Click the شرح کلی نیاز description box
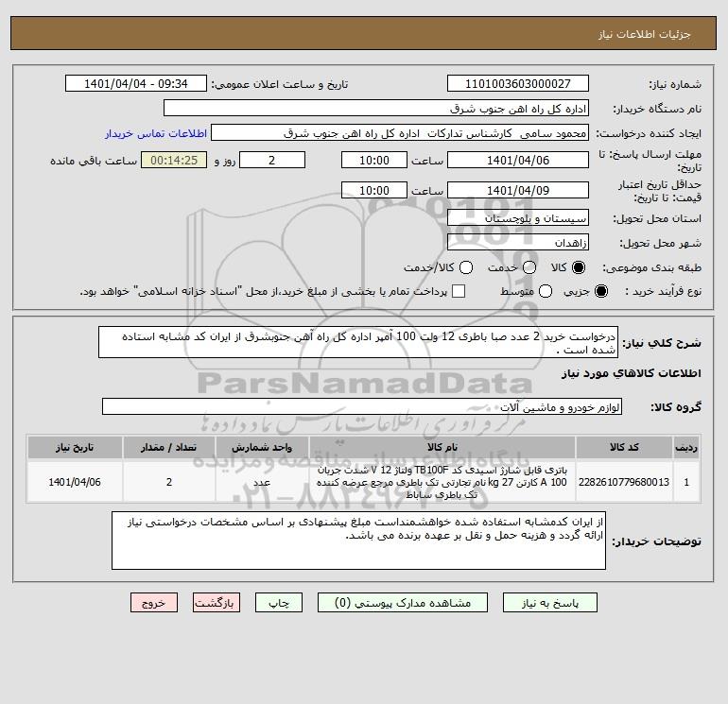Image resolution: width=728 pixels, height=704 pixels. click(358, 342)
